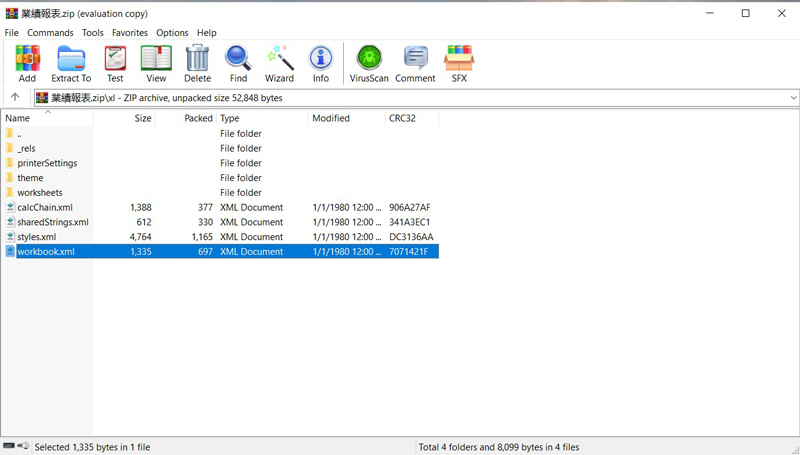
Task: Click the Delete trash icon
Action: tap(197, 63)
